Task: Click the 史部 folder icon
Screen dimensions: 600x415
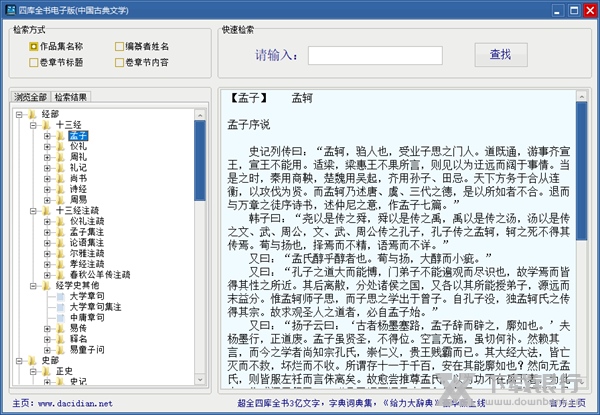Action: pos(32,360)
